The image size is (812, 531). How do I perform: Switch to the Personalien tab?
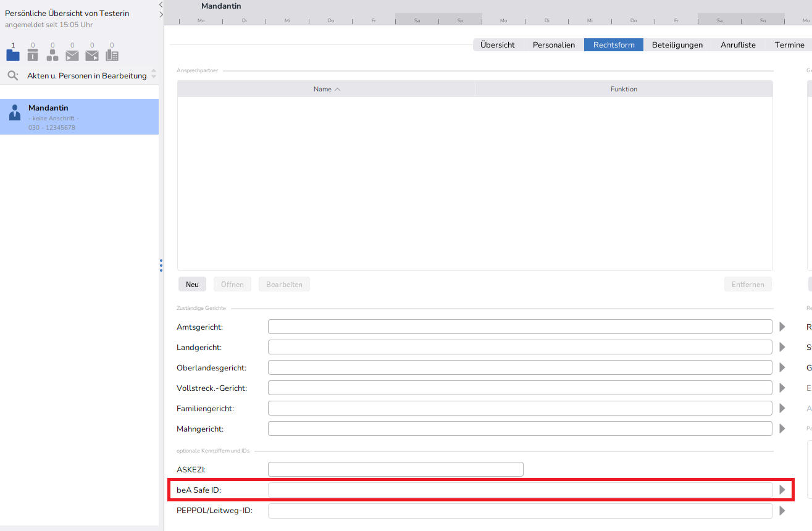tap(553, 44)
